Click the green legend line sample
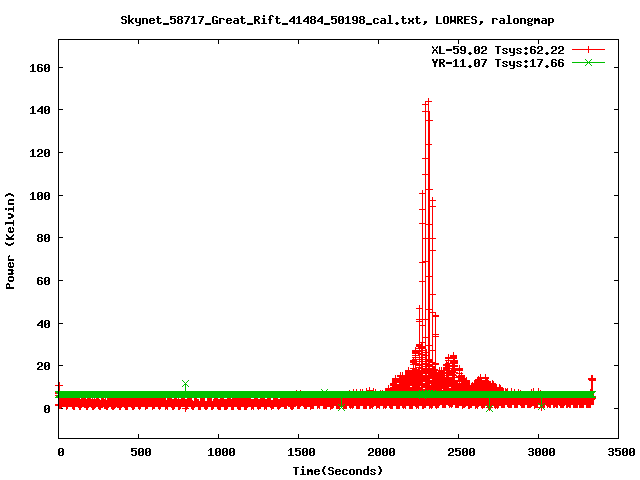The image size is (640, 480). pyautogui.click(x=588, y=62)
